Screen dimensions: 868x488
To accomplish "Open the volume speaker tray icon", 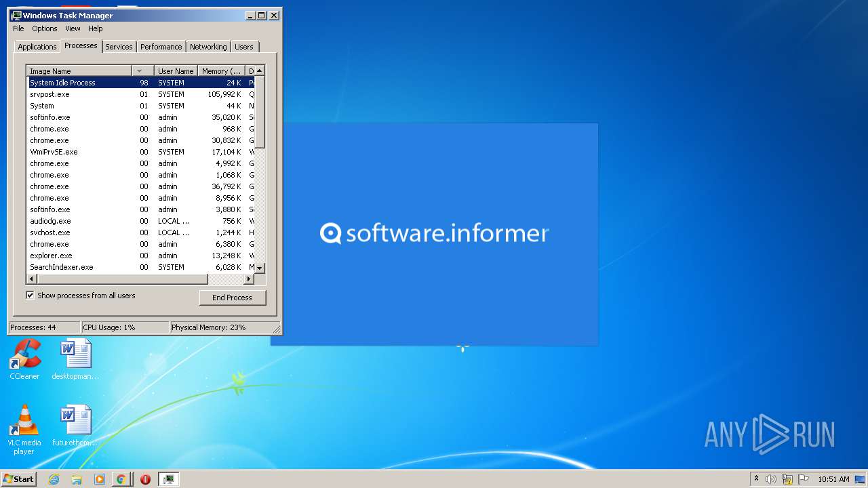I will [x=771, y=479].
